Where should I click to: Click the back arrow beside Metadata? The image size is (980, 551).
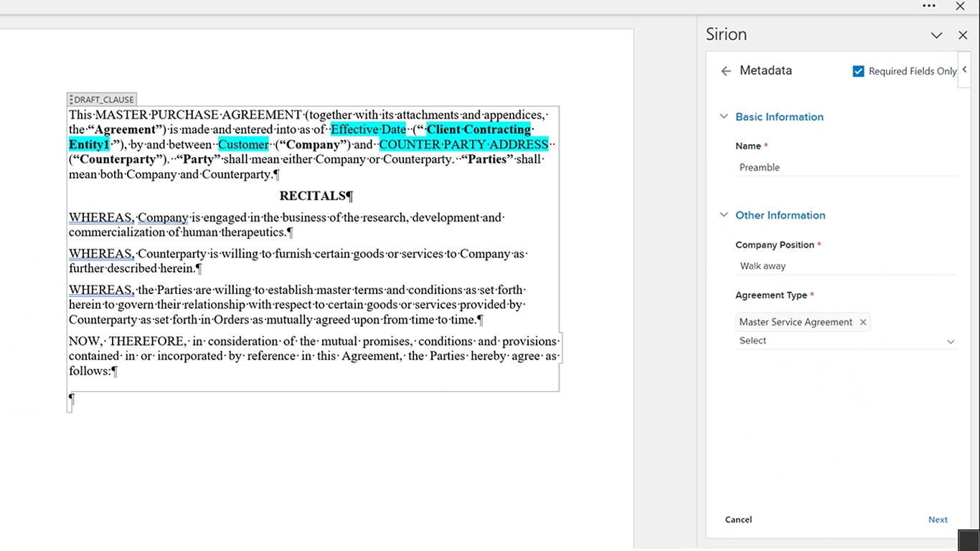click(726, 71)
